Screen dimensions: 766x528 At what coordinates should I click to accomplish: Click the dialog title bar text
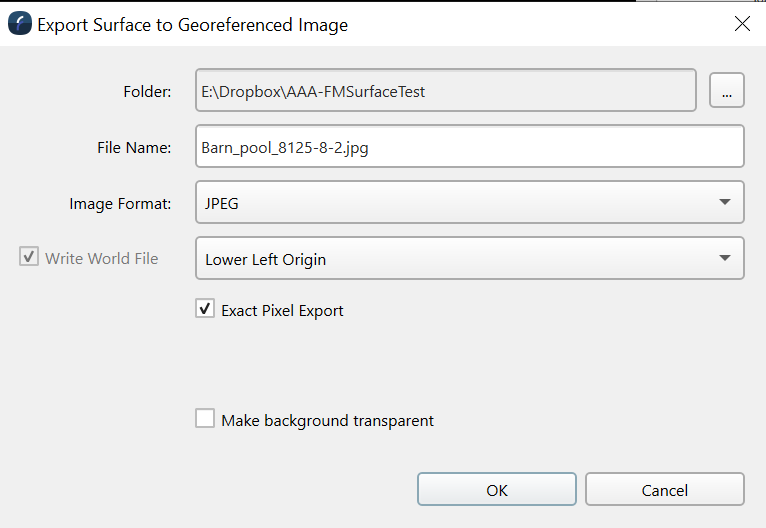pyautogui.click(x=192, y=25)
